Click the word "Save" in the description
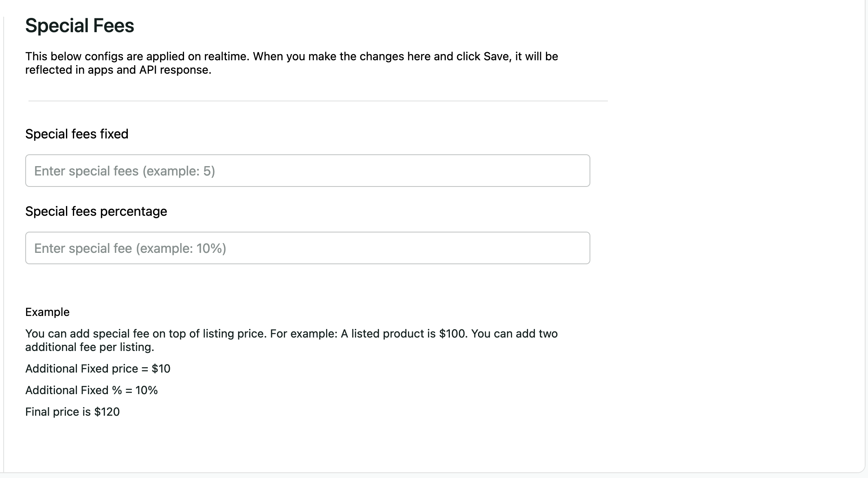 (x=497, y=56)
